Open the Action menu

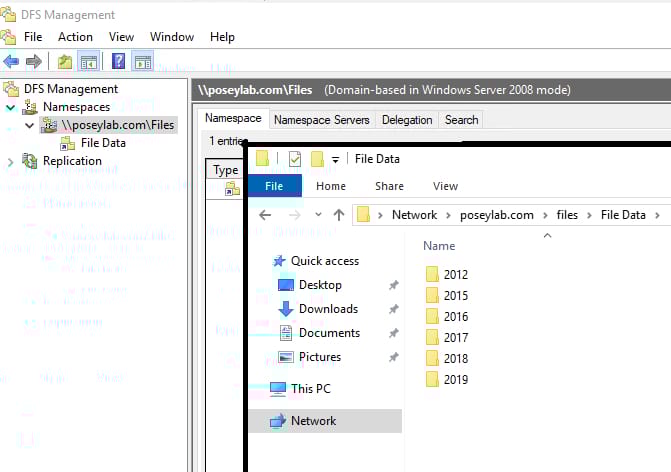click(75, 37)
